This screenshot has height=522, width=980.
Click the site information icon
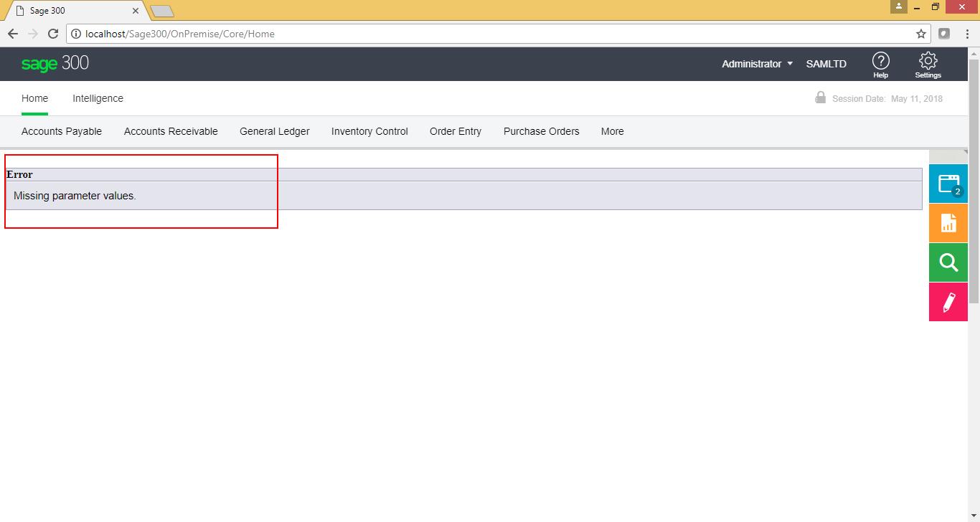coord(76,34)
